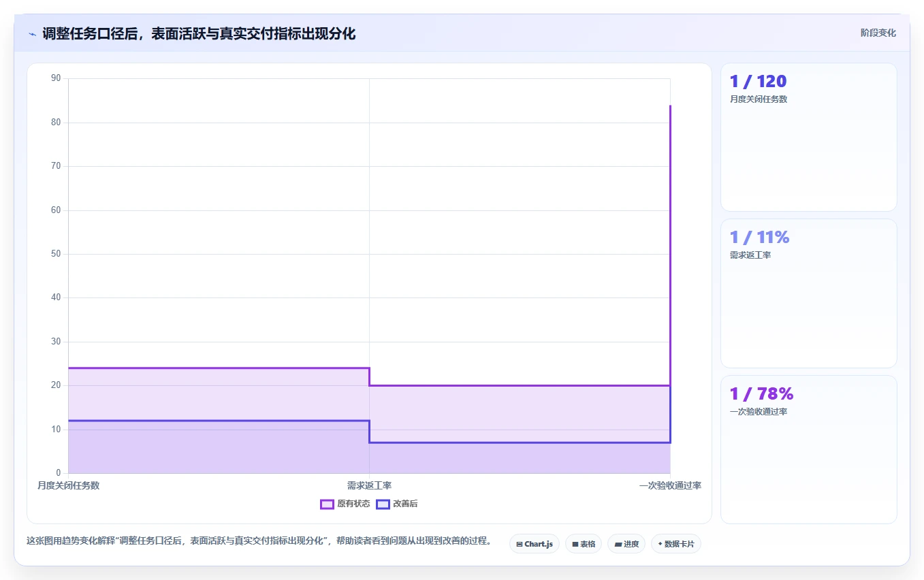This screenshot has height=580, width=924.
Task: Click the 阶段变化 label in header
Action: (878, 33)
